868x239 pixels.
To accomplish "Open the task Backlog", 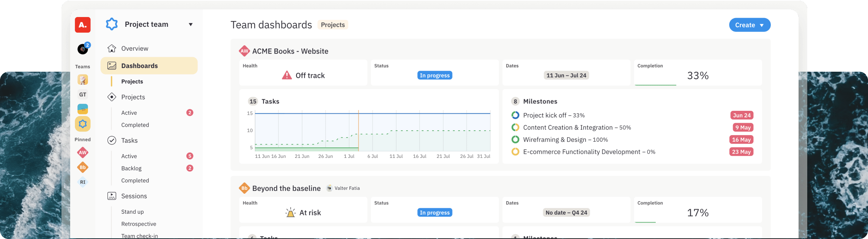I will pyautogui.click(x=131, y=168).
